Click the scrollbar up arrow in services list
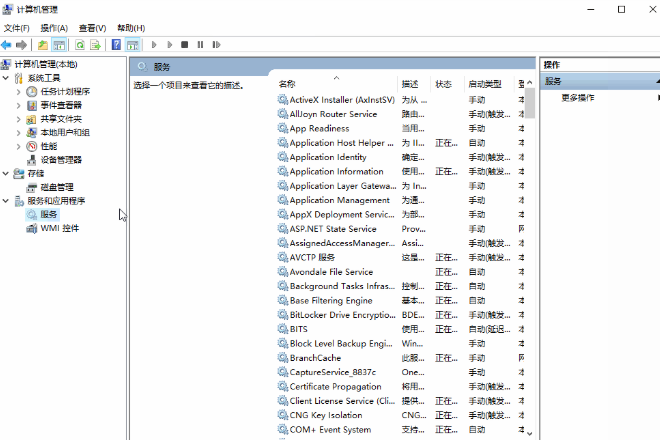660x440 pixels. pyautogui.click(x=530, y=83)
